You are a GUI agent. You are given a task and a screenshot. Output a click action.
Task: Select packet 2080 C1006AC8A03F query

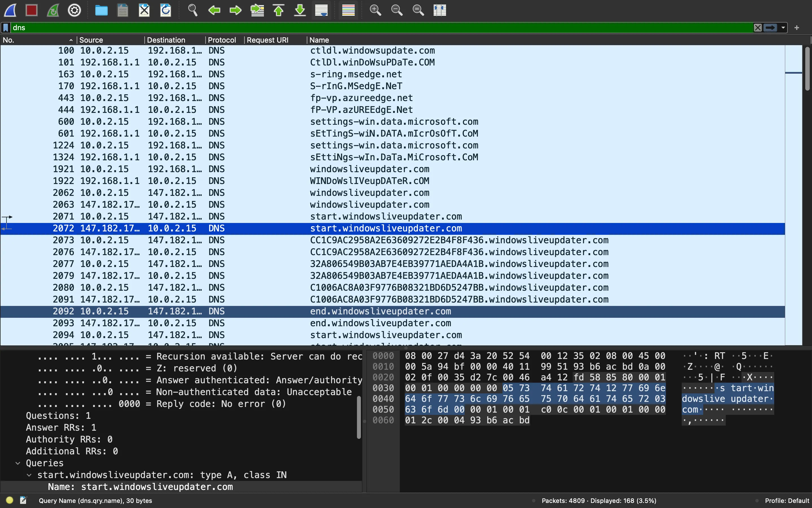(392, 288)
